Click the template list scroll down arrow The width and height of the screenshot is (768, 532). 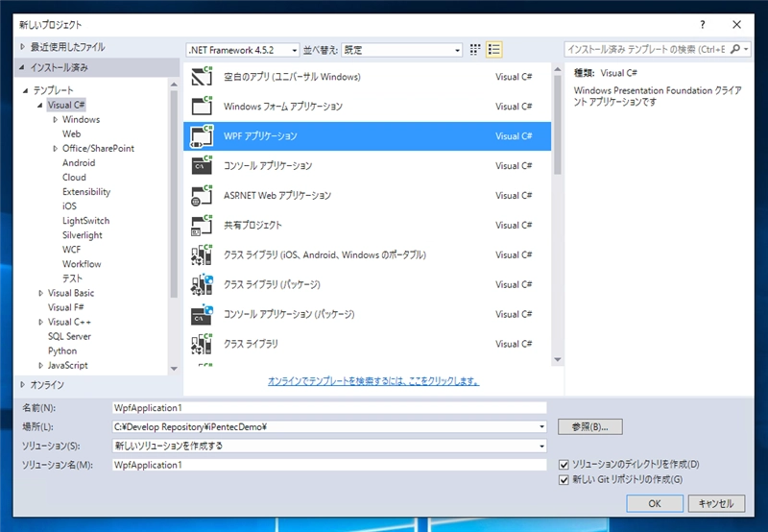tap(558, 359)
